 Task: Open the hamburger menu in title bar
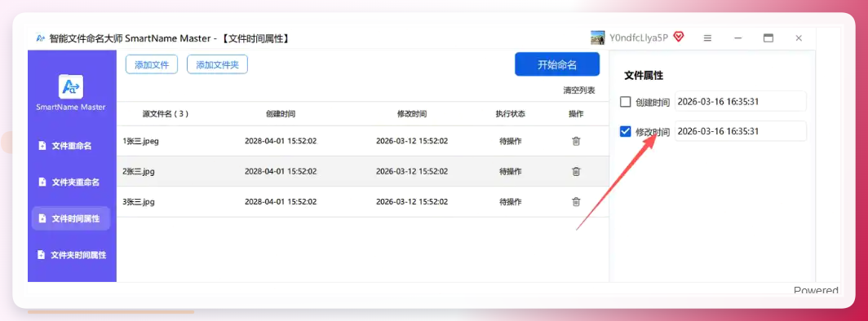707,38
